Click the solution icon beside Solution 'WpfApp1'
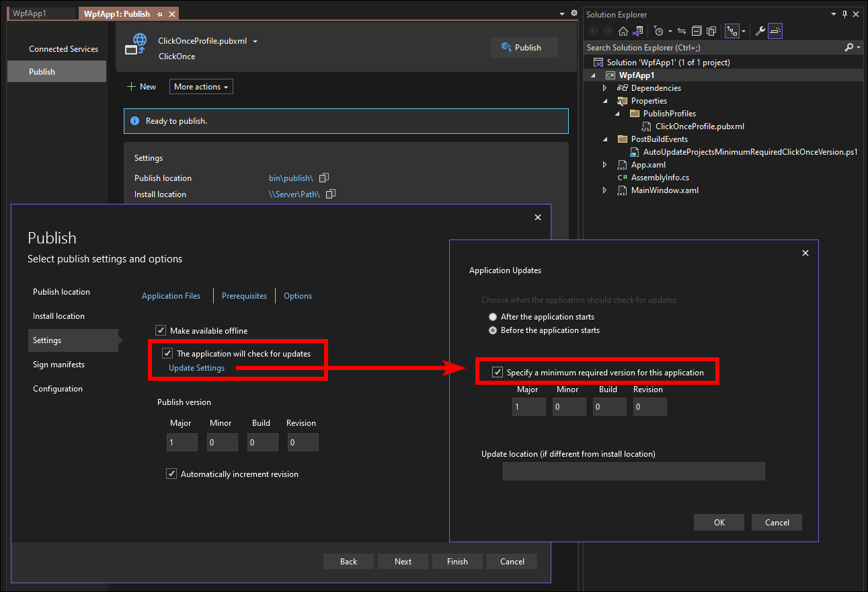868x592 pixels. tap(598, 63)
